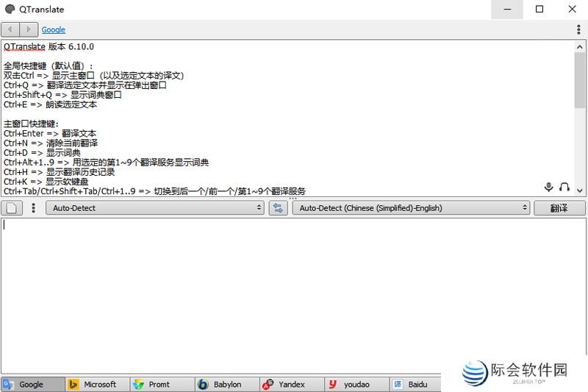Minimize the QTranslate window
588x392 pixels.
(507, 10)
